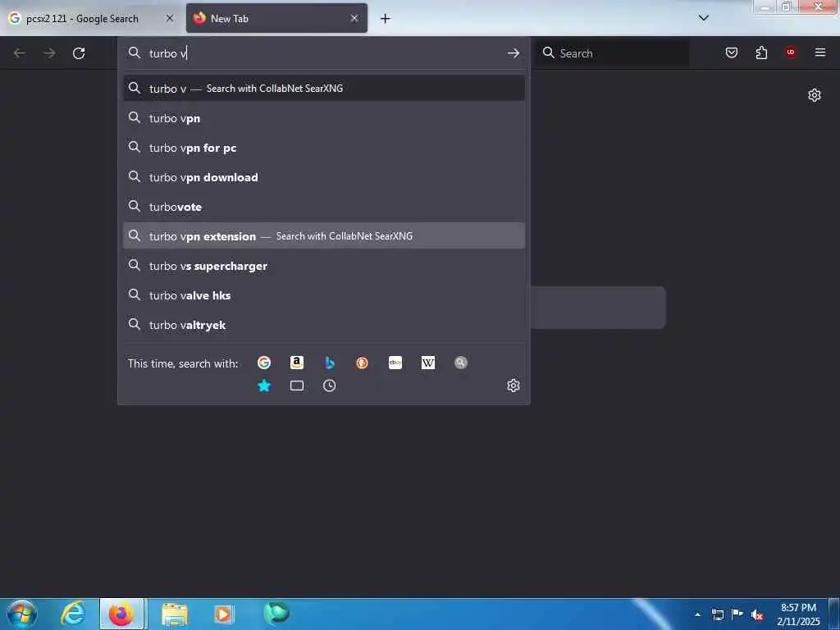Search this time with Bing icon
Image resolution: width=840 pixels, height=630 pixels.
(330, 363)
